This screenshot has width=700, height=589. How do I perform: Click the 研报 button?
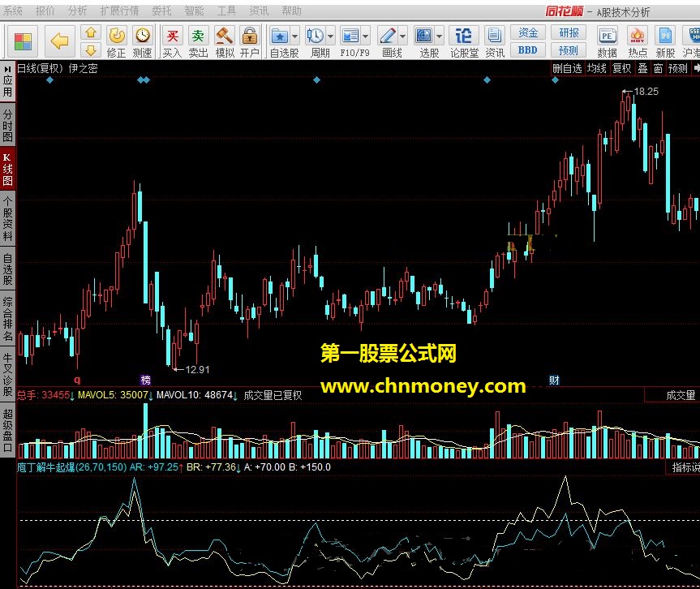coord(569,32)
